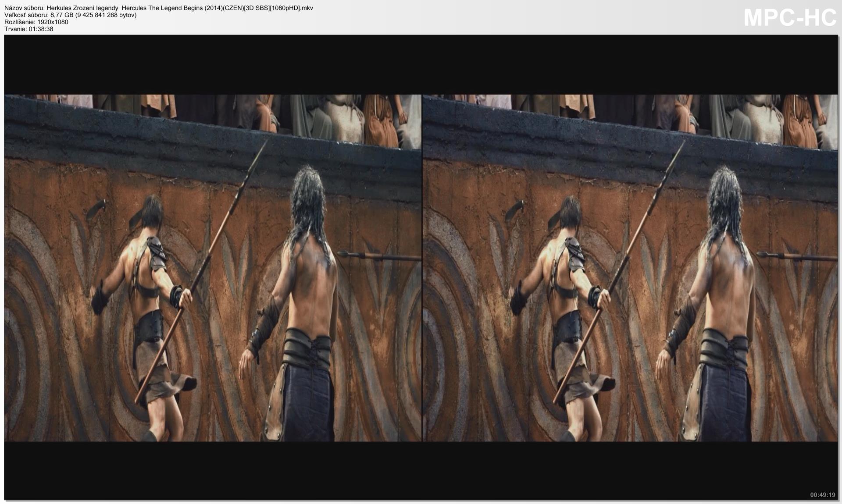
Task: Click the MPC-HC logo watermark
Action: 790,18
